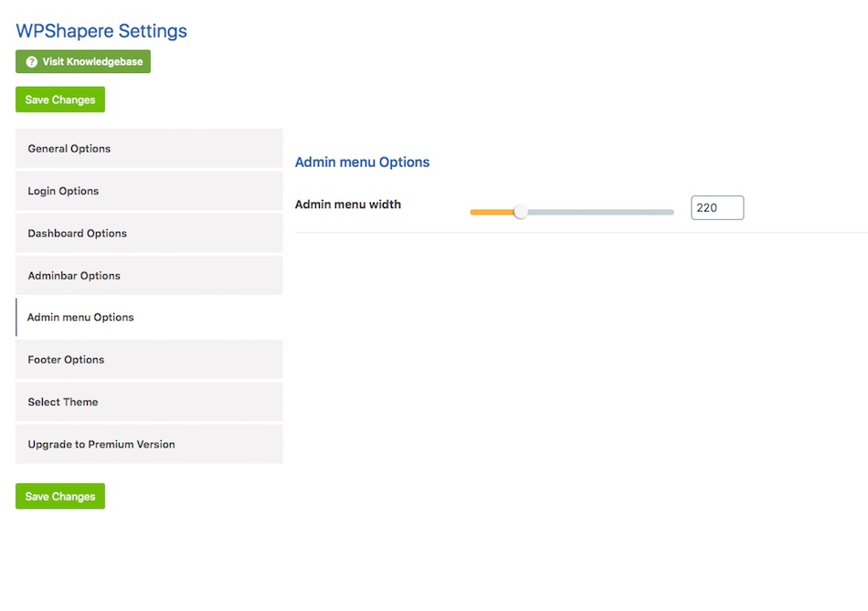Screen dimensions: 868x611
Task: Switch to the Select Theme tab
Action: (x=149, y=402)
